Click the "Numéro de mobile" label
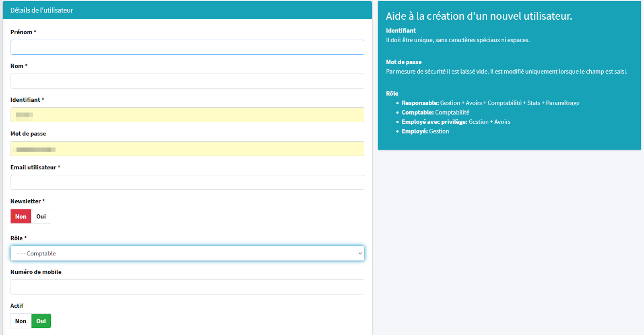Screen dimensions: 644x335 [36, 272]
